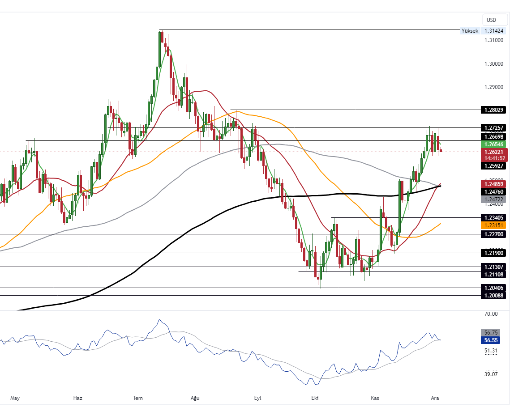Image resolution: width=514 pixels, height=420 pixels.
Task: Click the Ara month on time axis
Action: [x=434, y=398]
